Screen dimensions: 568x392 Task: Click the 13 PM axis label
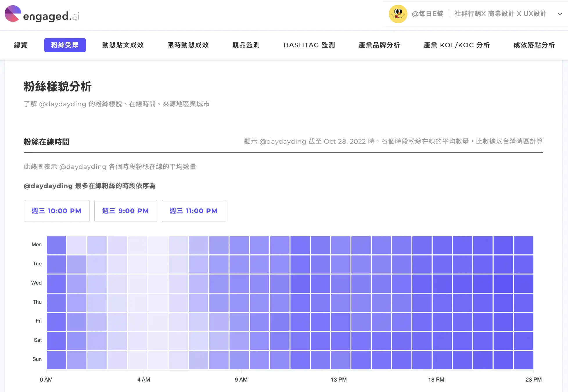(339, 380)
